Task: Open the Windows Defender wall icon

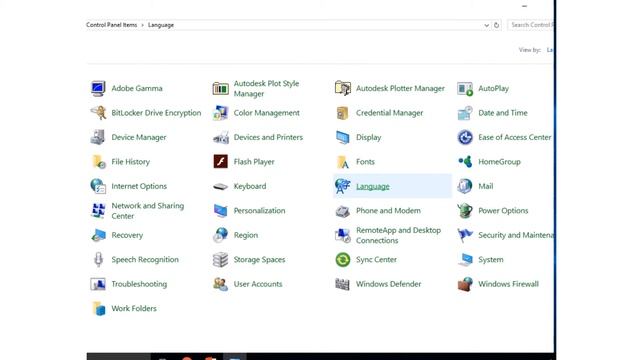Action: [x=342, y=284]
